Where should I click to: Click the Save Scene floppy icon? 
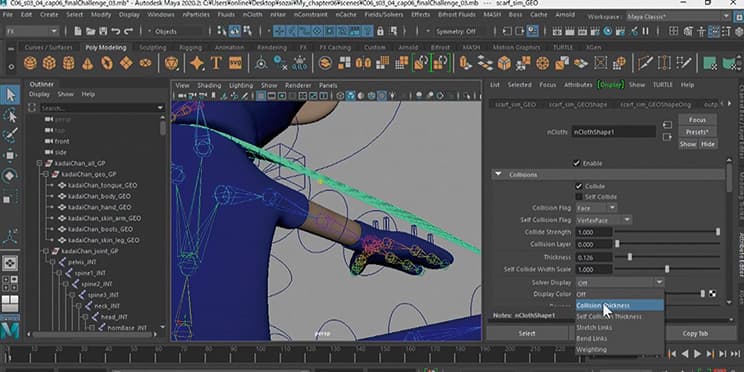coord(103,31)
